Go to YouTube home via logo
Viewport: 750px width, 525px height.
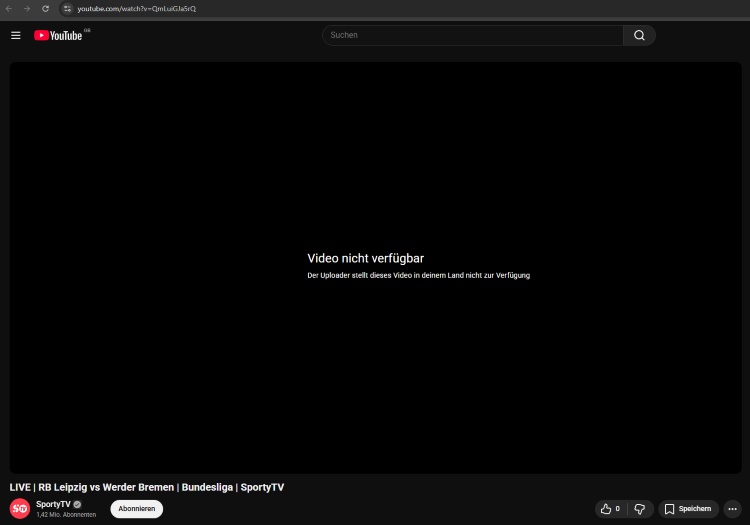coord(58,35)
